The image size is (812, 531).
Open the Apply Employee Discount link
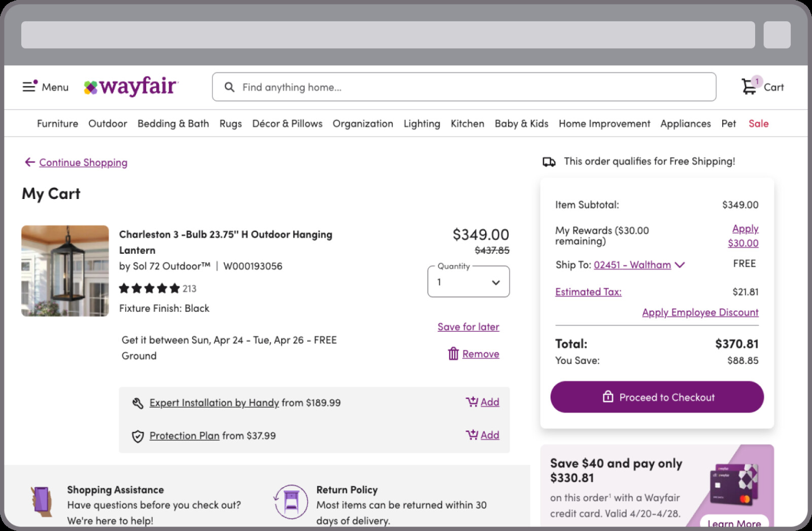(x=700, y=312)
